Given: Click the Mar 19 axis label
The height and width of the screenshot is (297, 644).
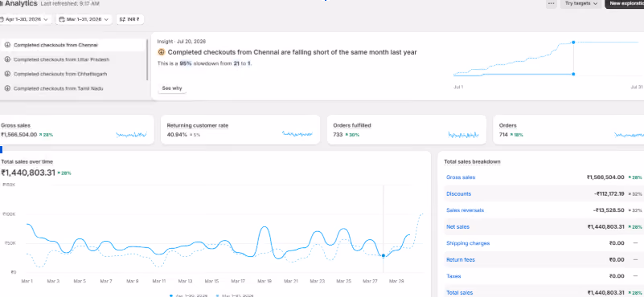Looking at the screenshot, I should coord(264,282).
